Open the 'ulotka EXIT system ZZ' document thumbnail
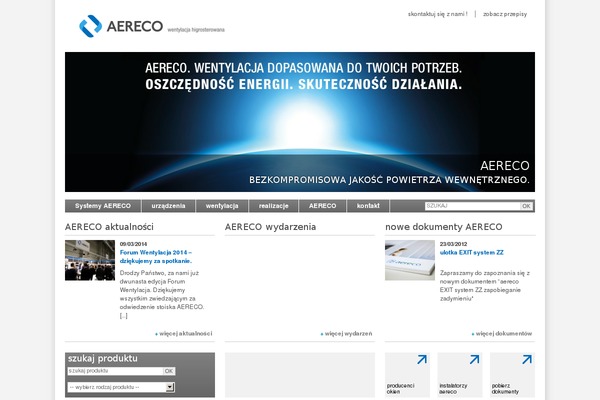This screenshot has width=600, height=400. pos(410,260)
